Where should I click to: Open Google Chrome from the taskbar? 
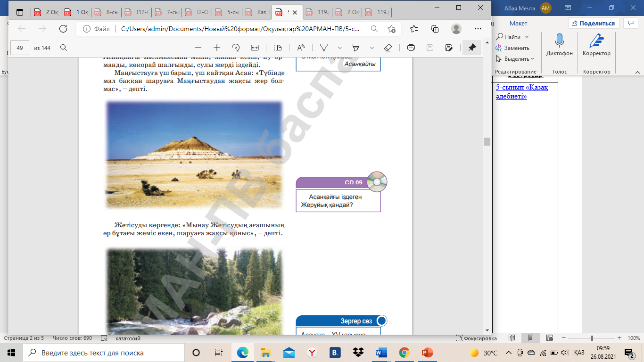404,353
